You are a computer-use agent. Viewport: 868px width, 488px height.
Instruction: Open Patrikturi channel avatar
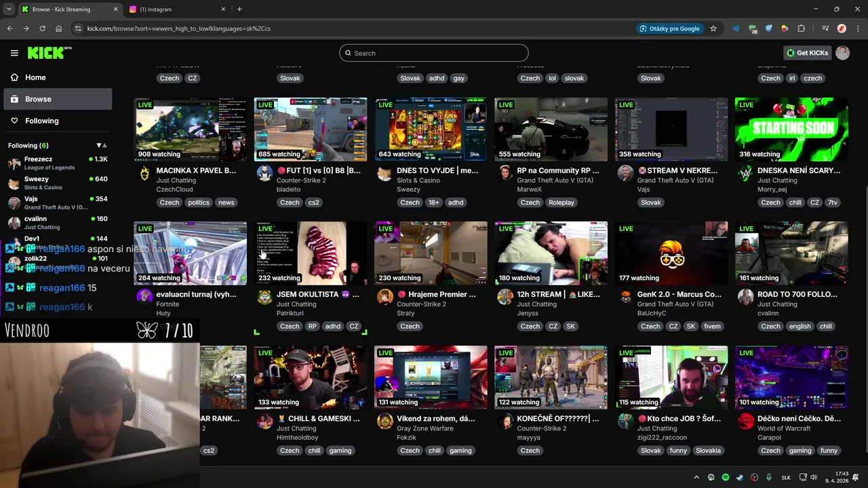(264, 297)
